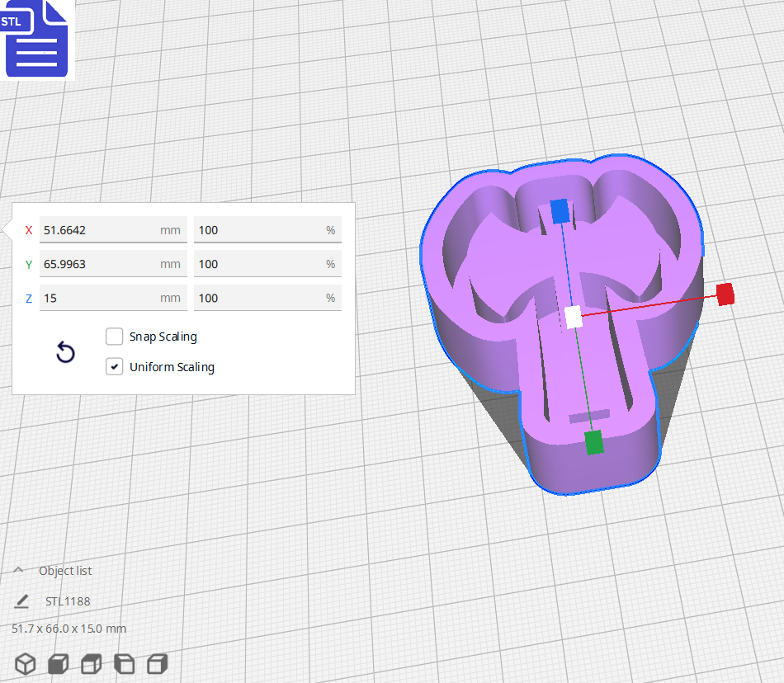Image resolution: width=784 pixels, height=683 pixels.
Task: Click the X dimension field showing 51.6642
Action: 113,229
